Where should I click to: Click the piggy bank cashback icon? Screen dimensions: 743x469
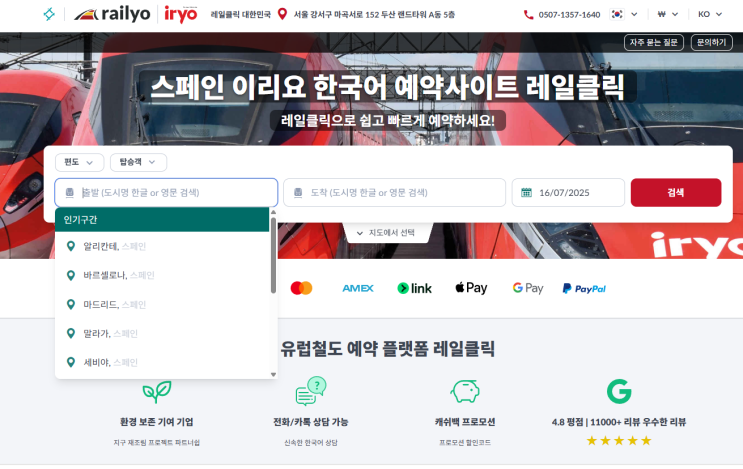coord(465,391)
